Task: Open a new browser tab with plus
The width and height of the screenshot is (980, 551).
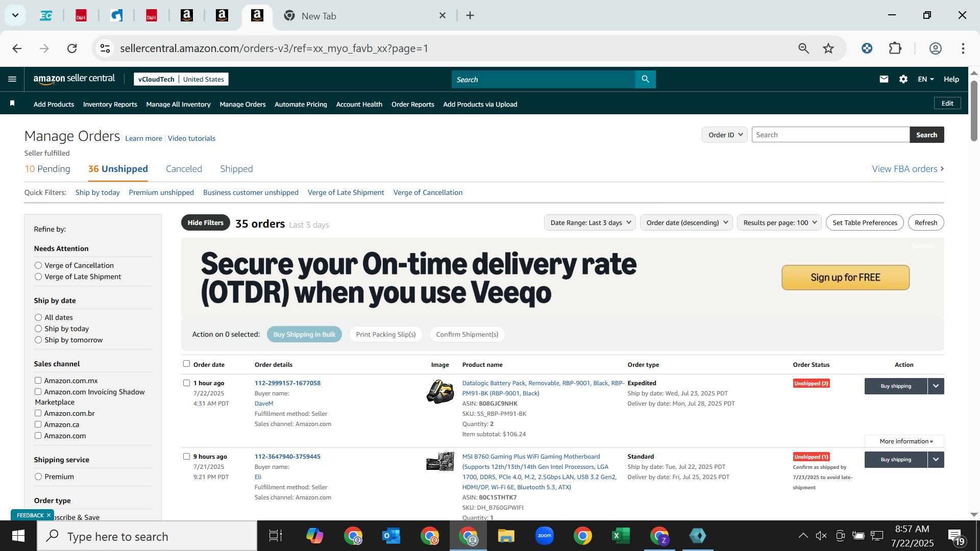Action: click(470, 16)
